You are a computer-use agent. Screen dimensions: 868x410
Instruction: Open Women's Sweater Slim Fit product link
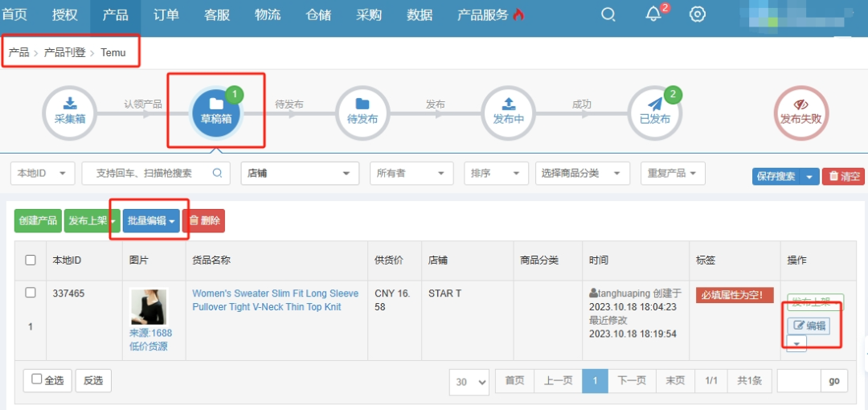tap(275, 300)
